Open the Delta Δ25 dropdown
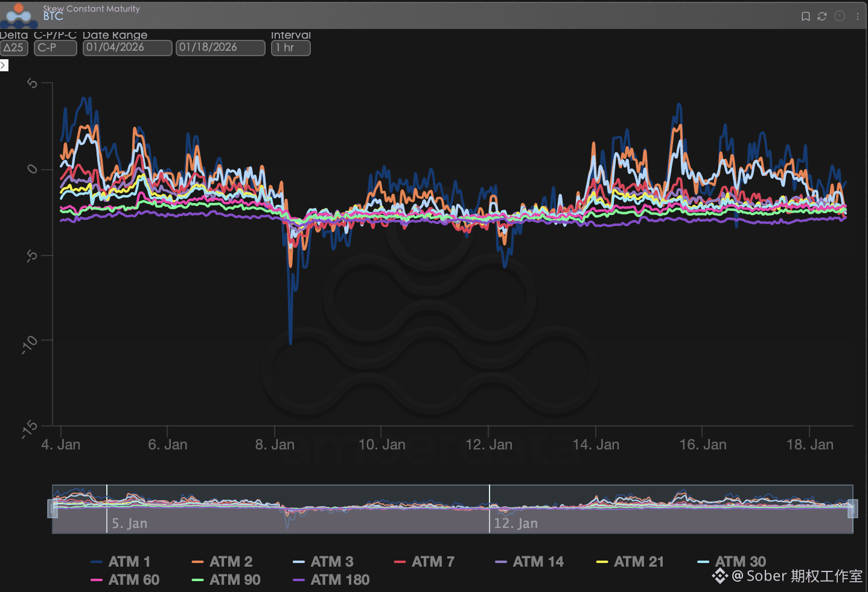The image size is (868, 592). coord(14,48)
